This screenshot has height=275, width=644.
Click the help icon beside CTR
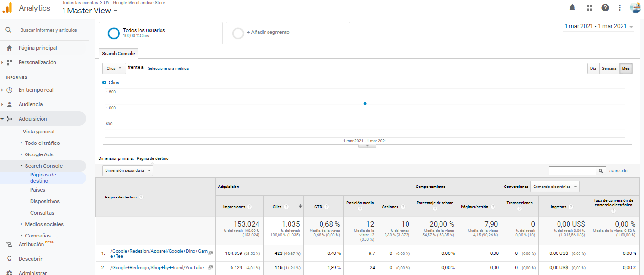[x=327, y=207]
